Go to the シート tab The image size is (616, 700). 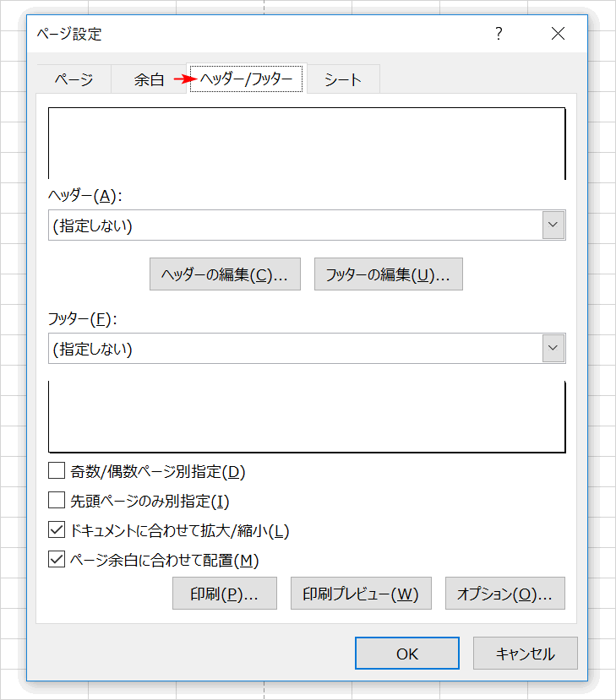(x=343, y=80)
